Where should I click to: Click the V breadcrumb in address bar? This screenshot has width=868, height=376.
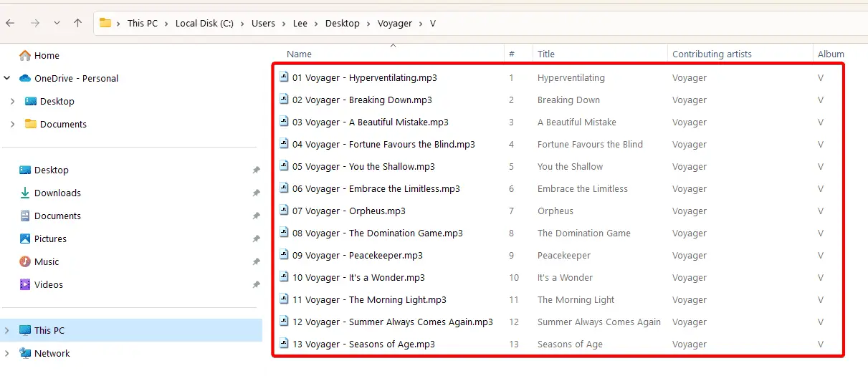coord(433,23)
